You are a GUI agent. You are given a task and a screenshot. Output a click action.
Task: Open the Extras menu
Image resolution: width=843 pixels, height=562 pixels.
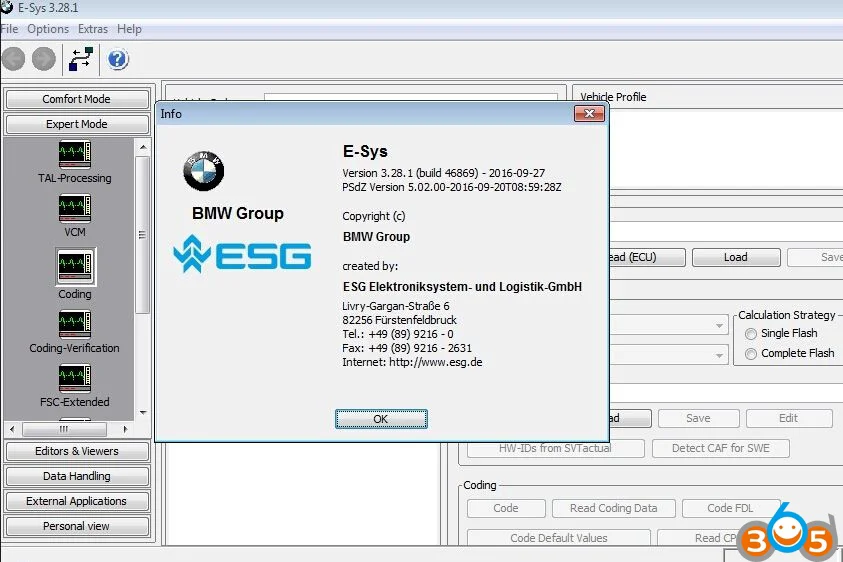[x=92, y=29]
